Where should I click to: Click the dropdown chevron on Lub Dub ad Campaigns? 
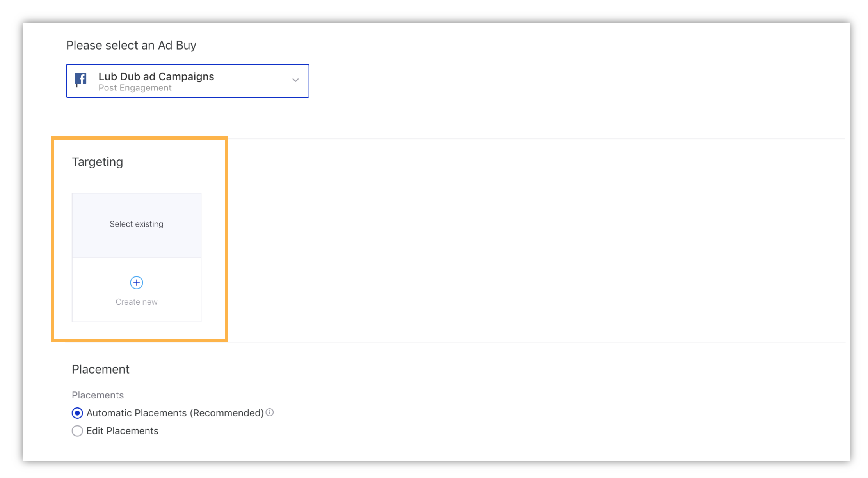pyautogui.click(x=295, y=81)
